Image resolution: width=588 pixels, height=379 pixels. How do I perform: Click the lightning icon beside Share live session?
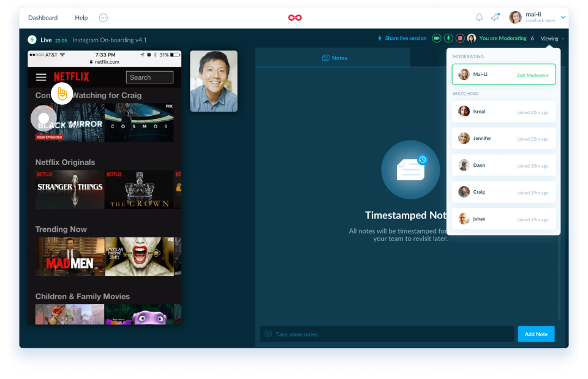(x=380, y=38)
